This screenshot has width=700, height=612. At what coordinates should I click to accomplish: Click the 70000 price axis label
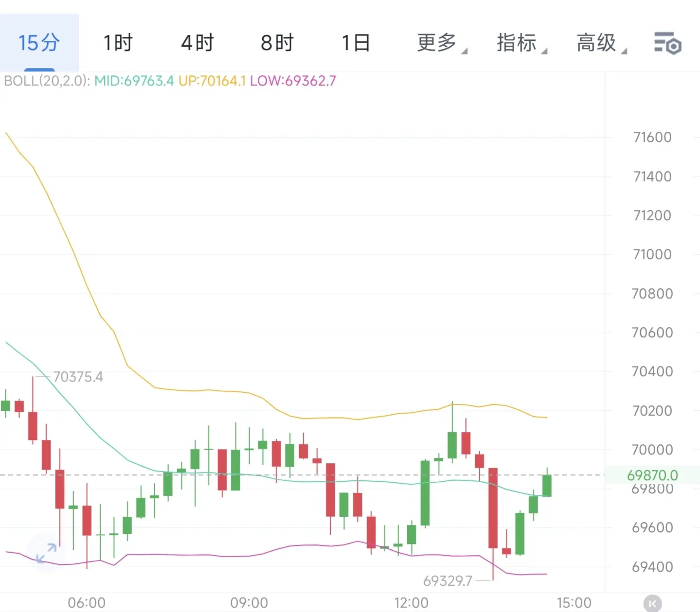click(x=652, y=450)
